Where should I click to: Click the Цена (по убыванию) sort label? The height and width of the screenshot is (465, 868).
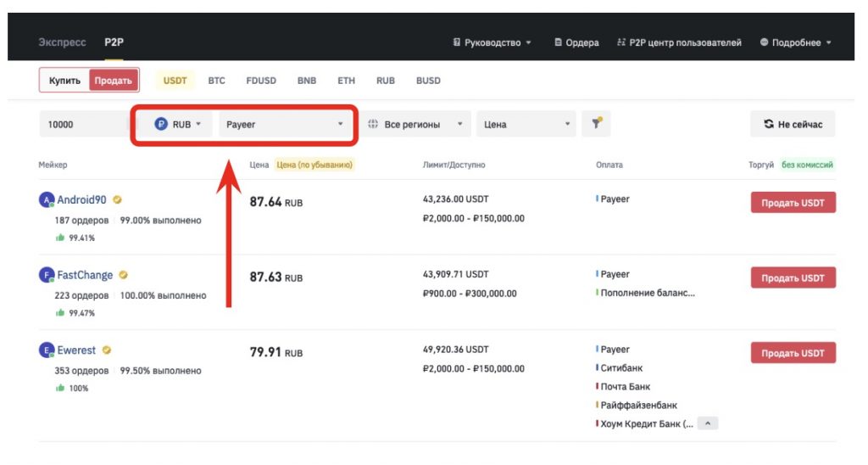[x=314, y=165]
